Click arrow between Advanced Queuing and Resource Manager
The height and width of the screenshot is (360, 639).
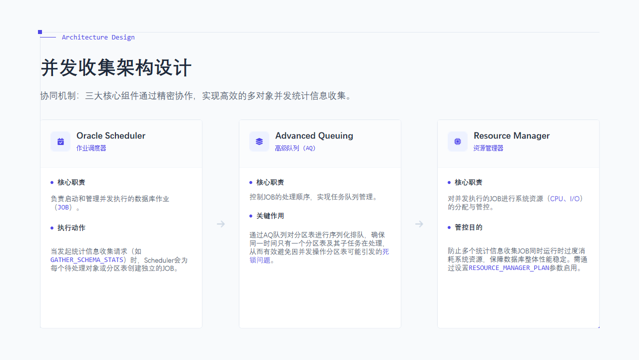point(419,224)
